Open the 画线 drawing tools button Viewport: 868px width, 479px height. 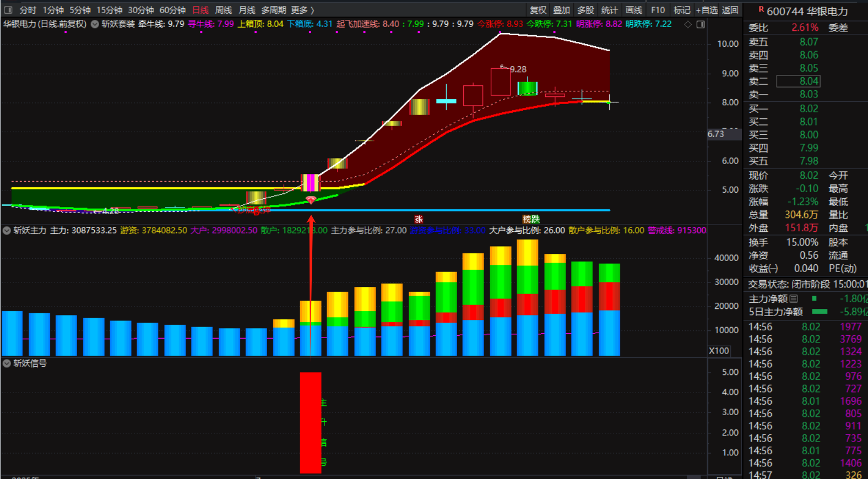coord(634,10)
